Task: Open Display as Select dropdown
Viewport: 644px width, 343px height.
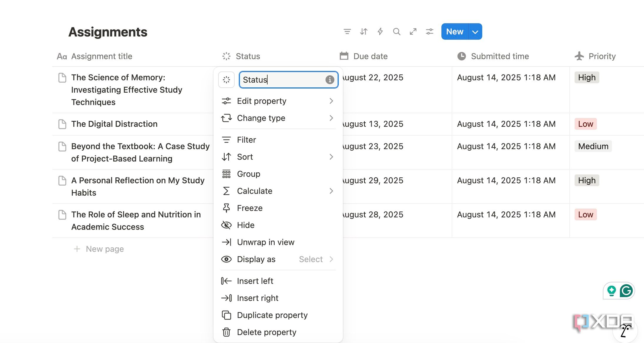Action: (x=316, y=259)
